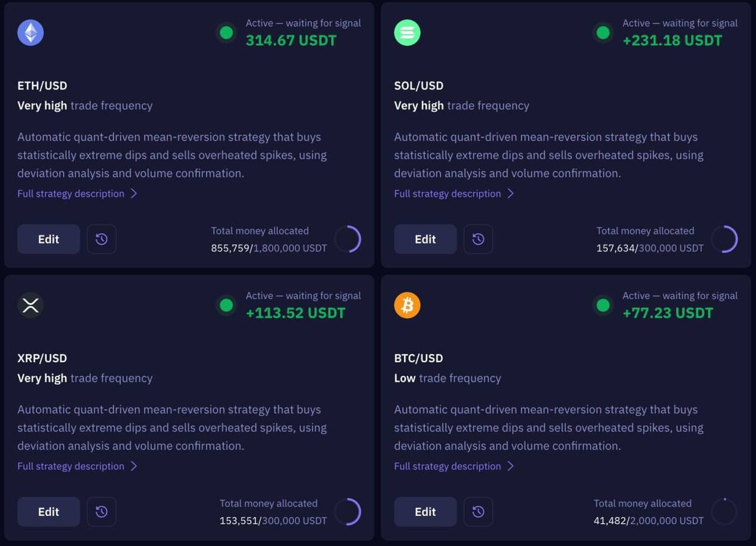Toggle the ETH/USD green active status indicator
The width and height of the screenshot is (756, 546).
[x=226, y=33]
